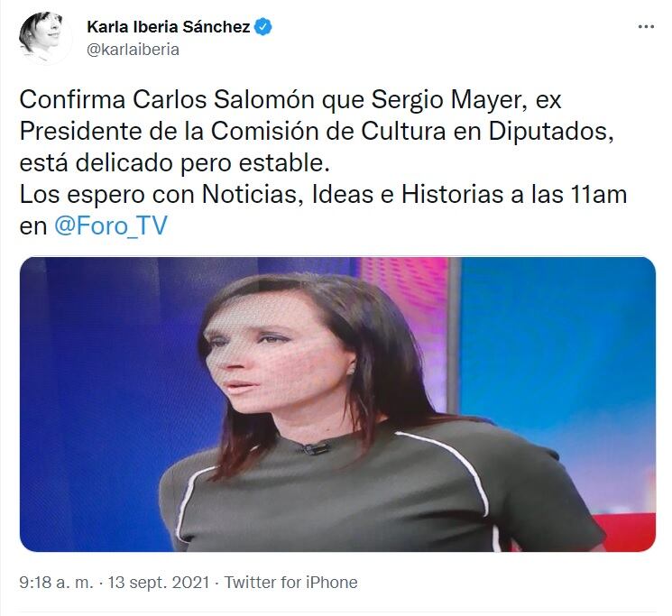Open the @karlaiberia handle
The image size is (672, 616).
133,50
